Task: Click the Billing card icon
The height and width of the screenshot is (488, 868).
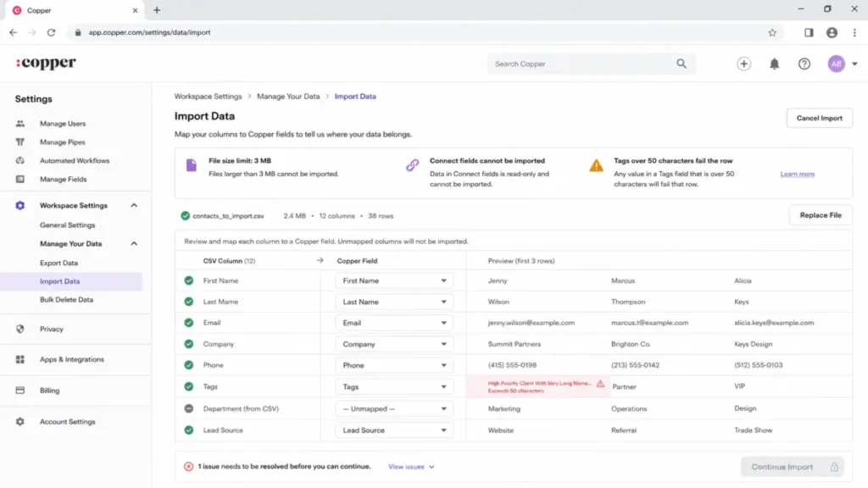Action: pyautogui.click(x=20, y=391)
